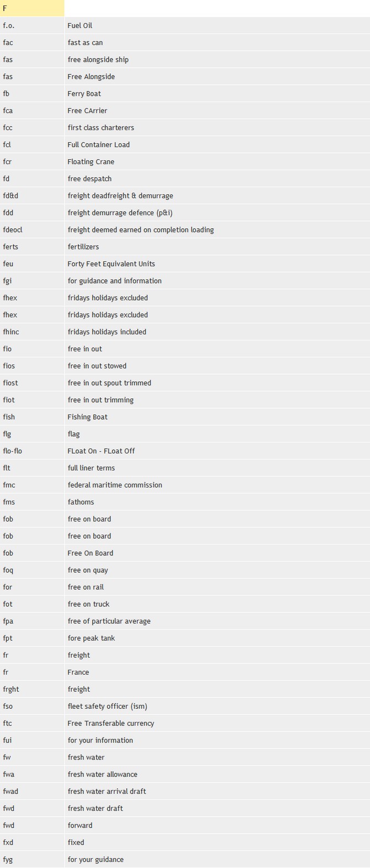Select the "fd&d" abbreviation cell

pyautogui.click(x=10, y=196)
